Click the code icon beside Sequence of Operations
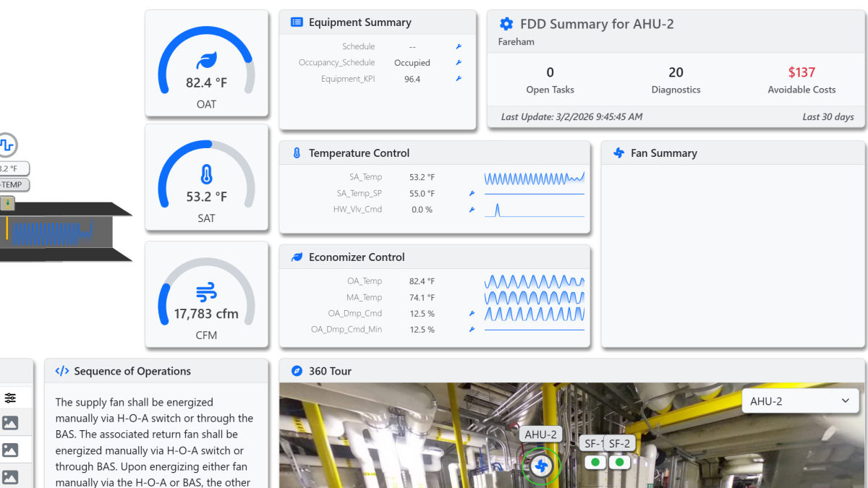Screen dimensions: 868x488 pyautogui.click(x=62, y=370)
